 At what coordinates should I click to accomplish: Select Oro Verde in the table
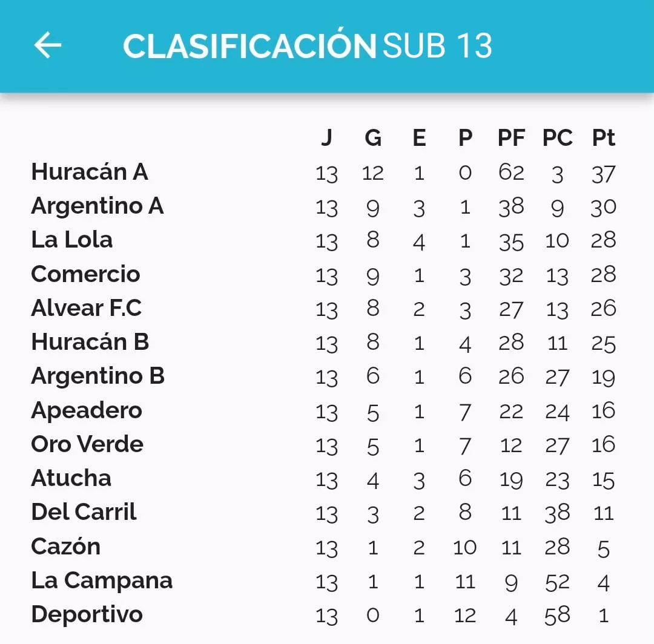coord(87,444)
